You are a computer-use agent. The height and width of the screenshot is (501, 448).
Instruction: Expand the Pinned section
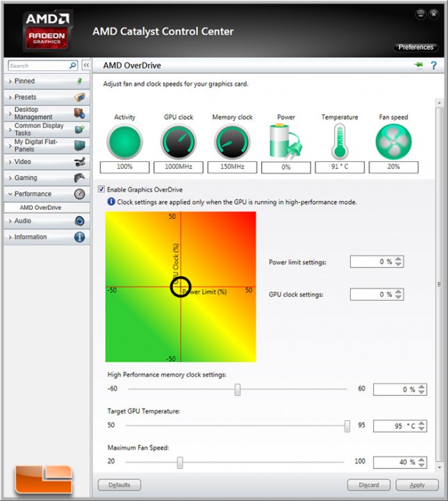(47, 81)
